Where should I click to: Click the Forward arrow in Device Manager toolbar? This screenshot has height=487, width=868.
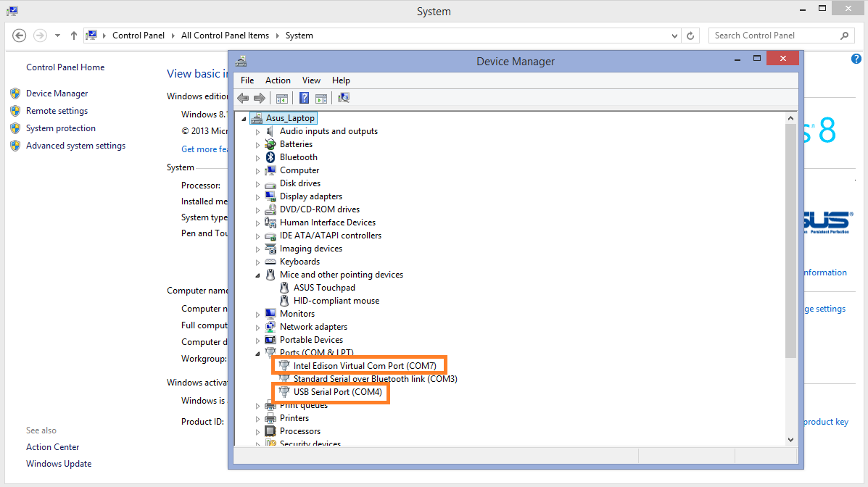[x=259, y=98]
